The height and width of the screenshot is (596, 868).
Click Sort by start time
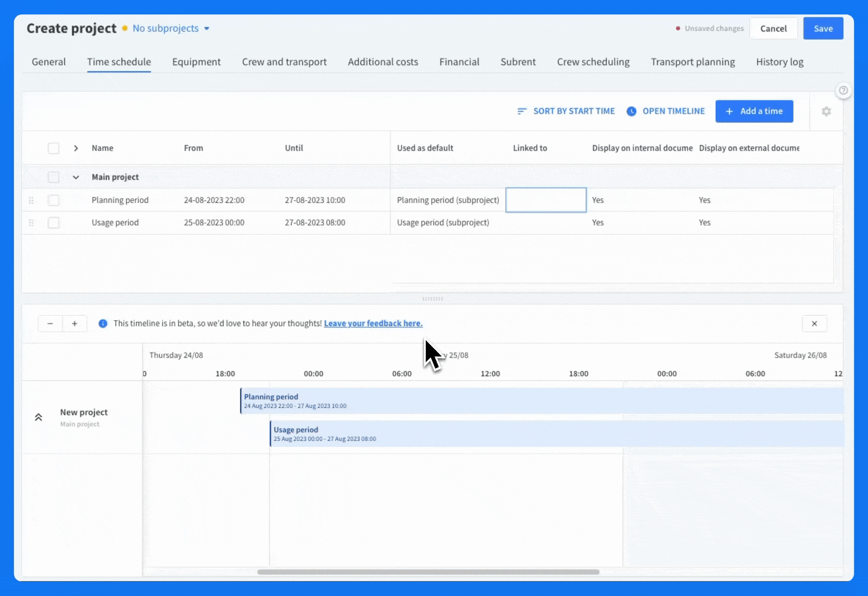coord(566,111)
